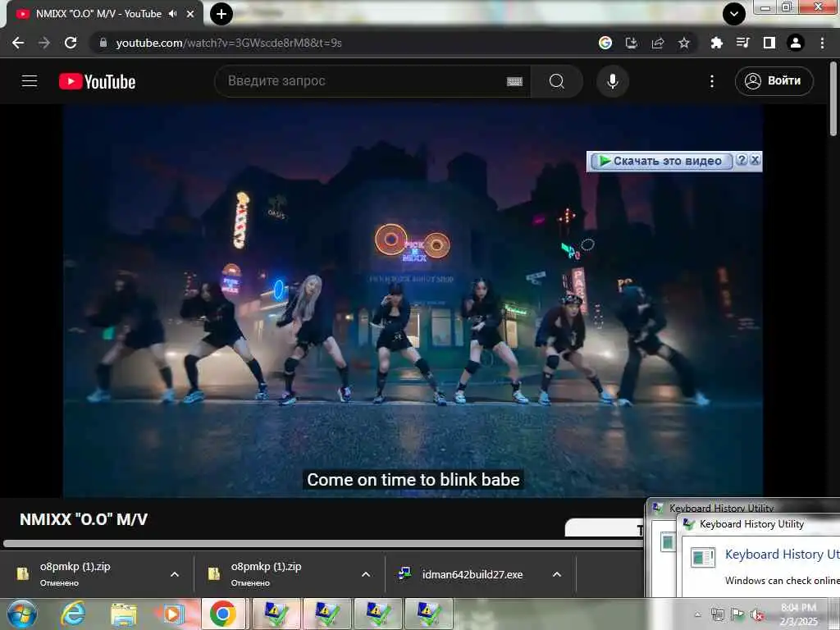Open Windows Explorer folder from the taskbar
840x630 pixels.
(x=123, y=614)
